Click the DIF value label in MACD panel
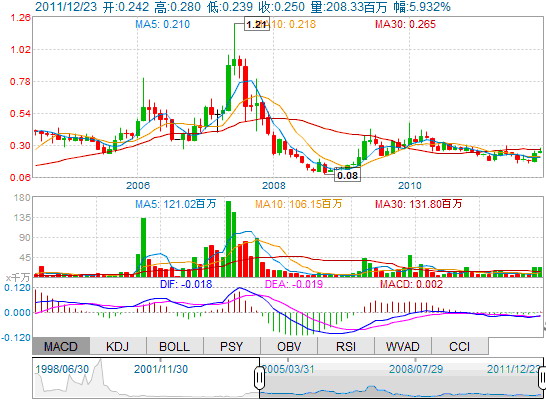546x406 pixels. (x=186, y=284)
